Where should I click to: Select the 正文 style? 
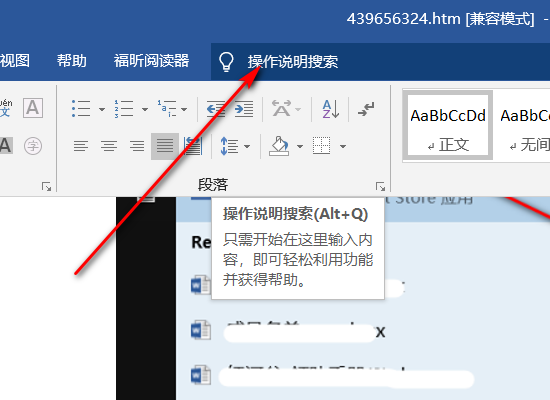pos(448,126)
